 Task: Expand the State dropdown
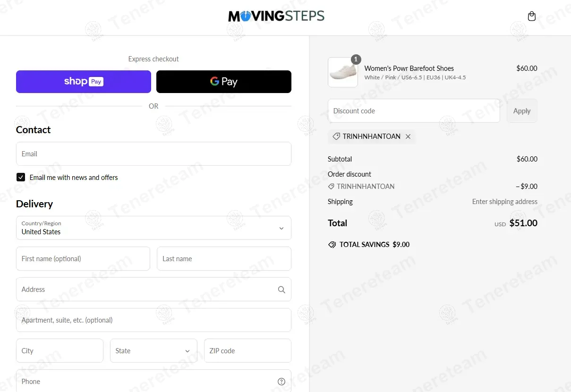tap(153, 351)
